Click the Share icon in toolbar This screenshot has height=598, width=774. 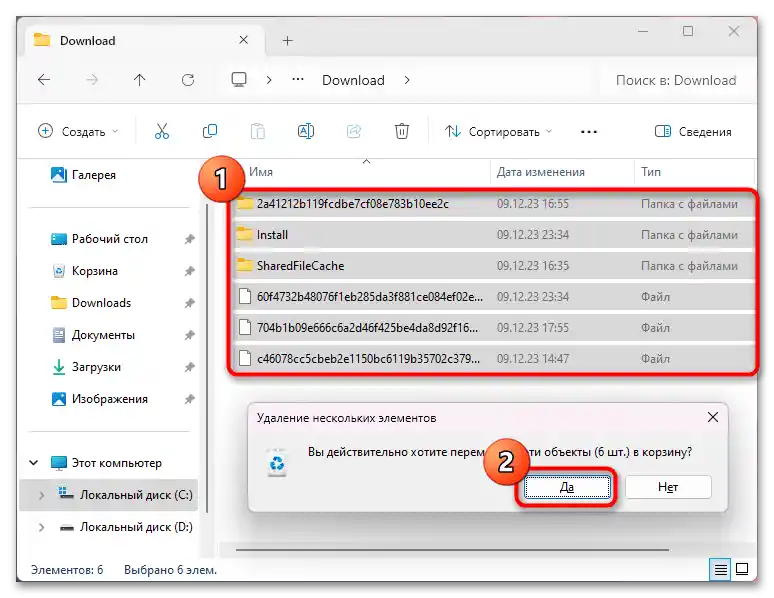(x=354, y=131)
